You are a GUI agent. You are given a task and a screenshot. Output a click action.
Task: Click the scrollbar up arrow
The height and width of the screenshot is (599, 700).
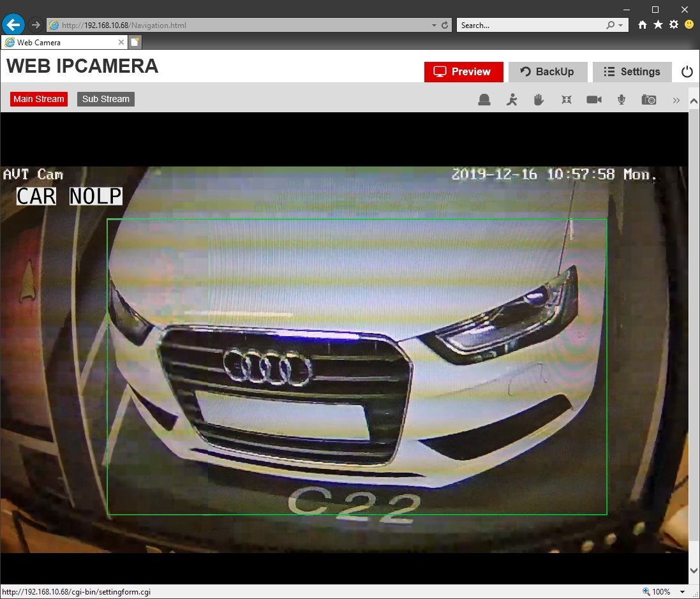click(x=694, y=101)
